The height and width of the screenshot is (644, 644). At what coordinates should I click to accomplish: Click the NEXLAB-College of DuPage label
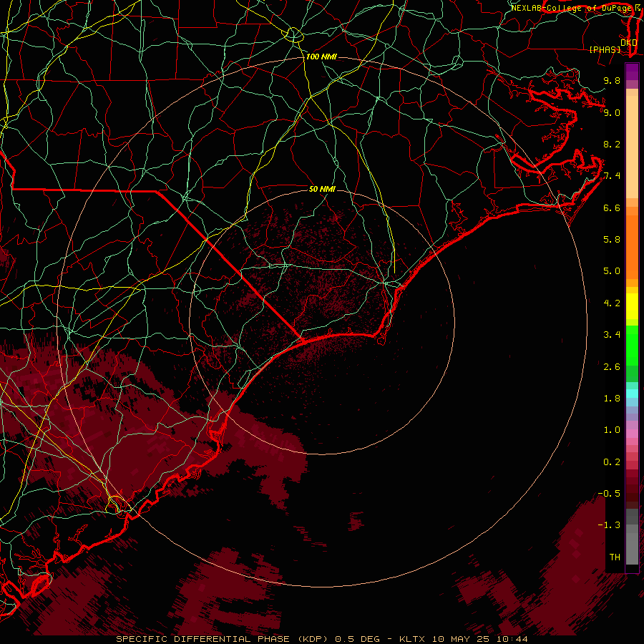click(571, 8)
